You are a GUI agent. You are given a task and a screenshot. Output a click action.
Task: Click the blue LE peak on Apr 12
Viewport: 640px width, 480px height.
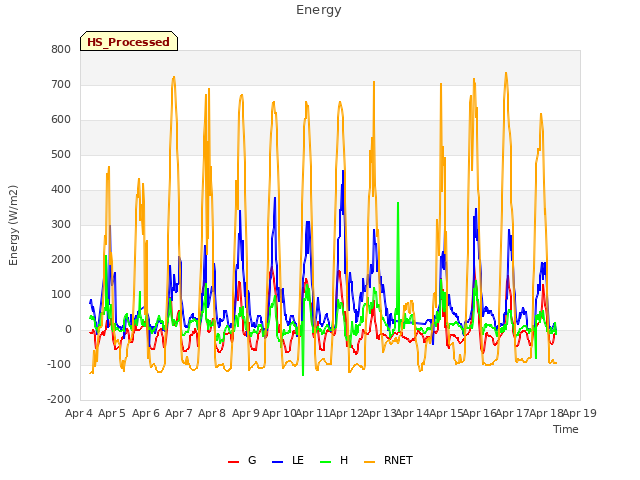pos(343,171)
